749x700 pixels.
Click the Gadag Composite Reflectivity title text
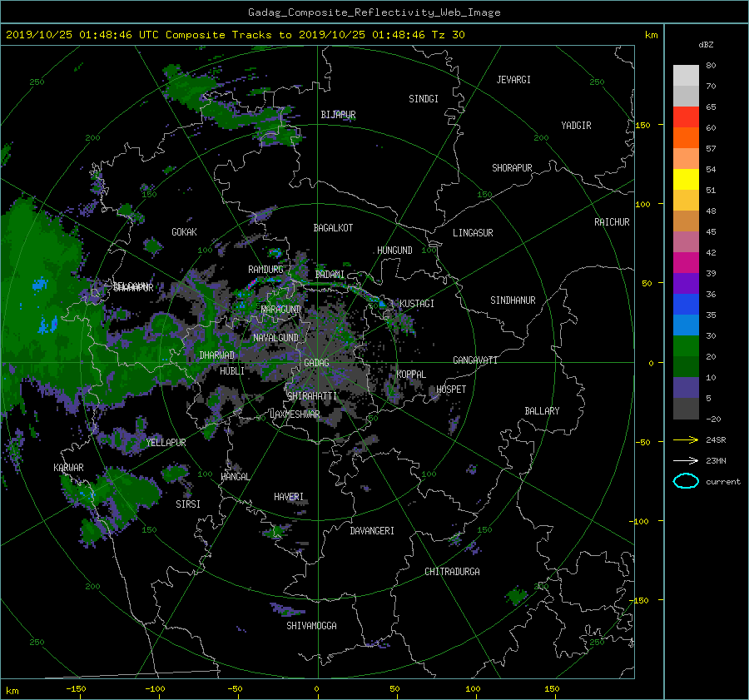pos(374,12)
